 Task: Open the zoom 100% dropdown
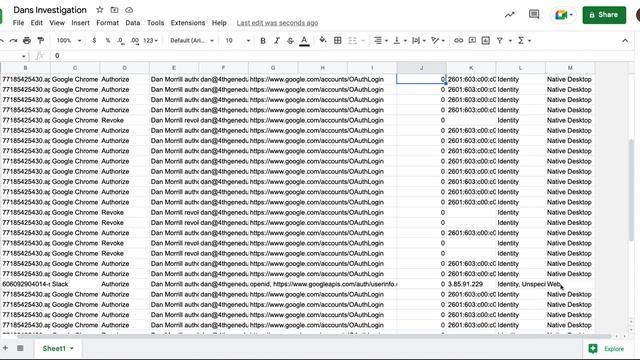[x=69, y=40]
